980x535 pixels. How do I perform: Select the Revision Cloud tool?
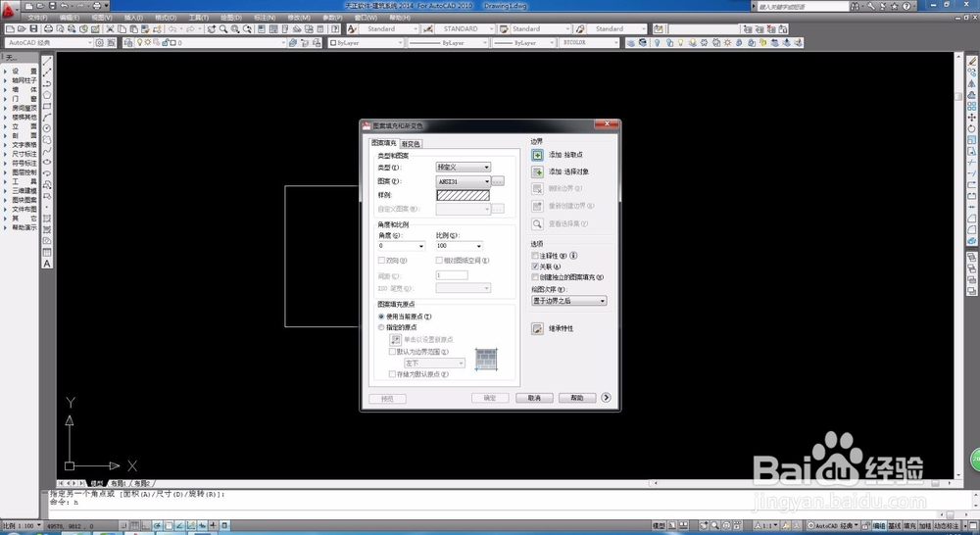[x=47, y=139]
